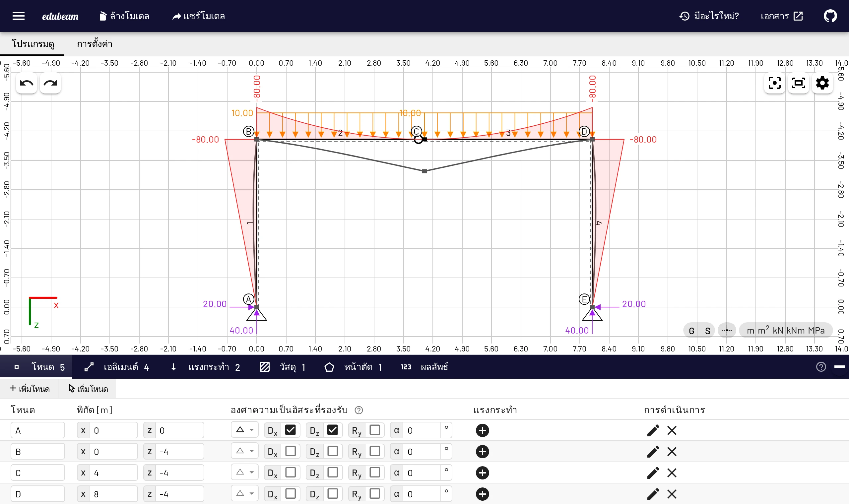Open วัสดุ 1 materials tab
The image size is (849, 504).
283,367
